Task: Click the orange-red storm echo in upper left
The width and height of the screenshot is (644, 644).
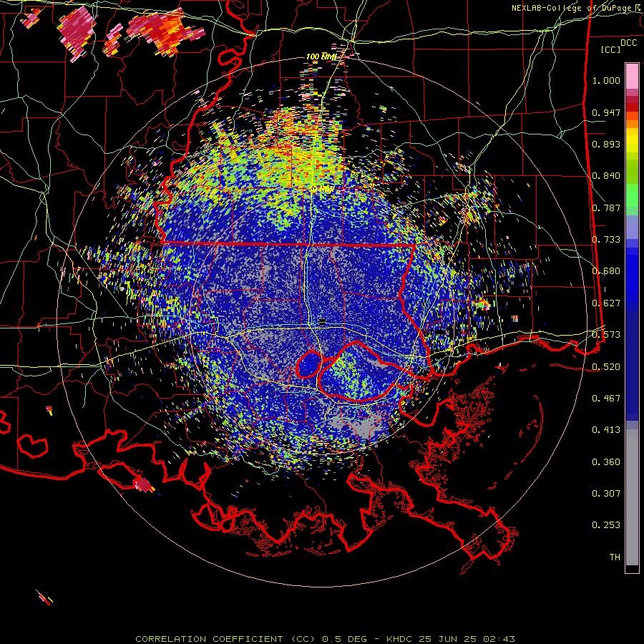Action: (x=166, y=31)
